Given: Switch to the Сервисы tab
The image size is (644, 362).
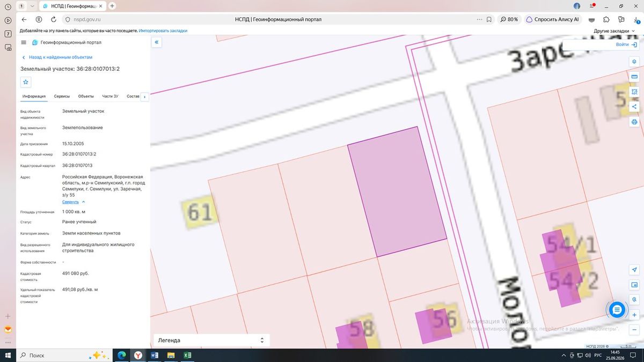Looking at the screenshot, I should click(62, 97).
